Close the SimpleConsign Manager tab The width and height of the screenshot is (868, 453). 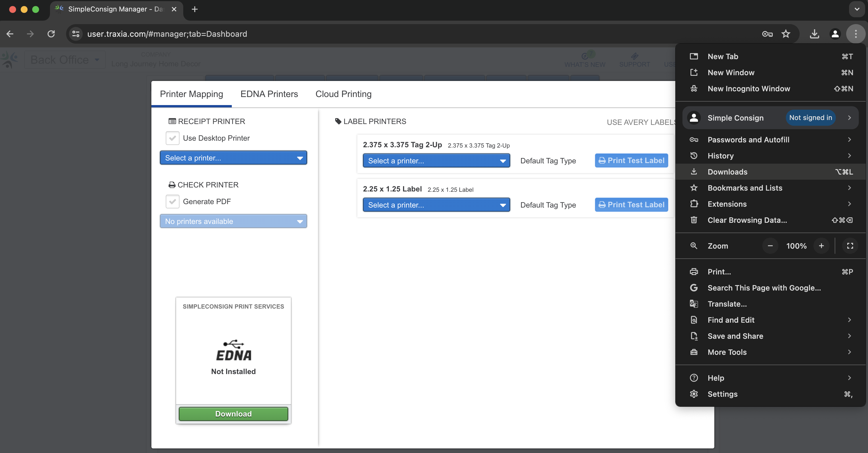point(174,9)
